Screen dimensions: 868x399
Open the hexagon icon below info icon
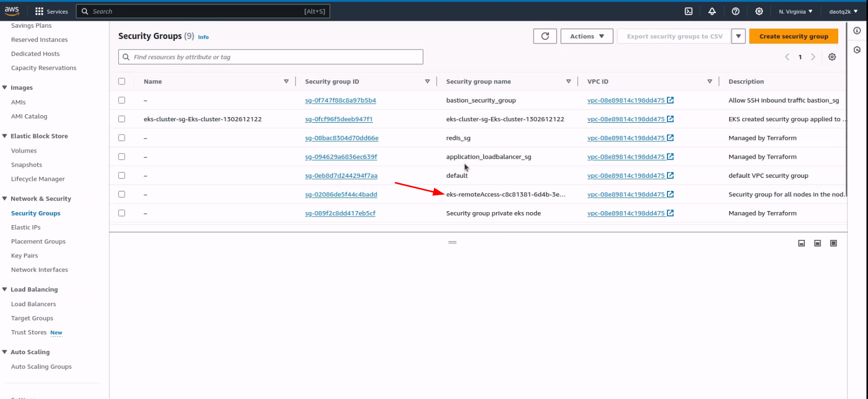coord(857,50)
